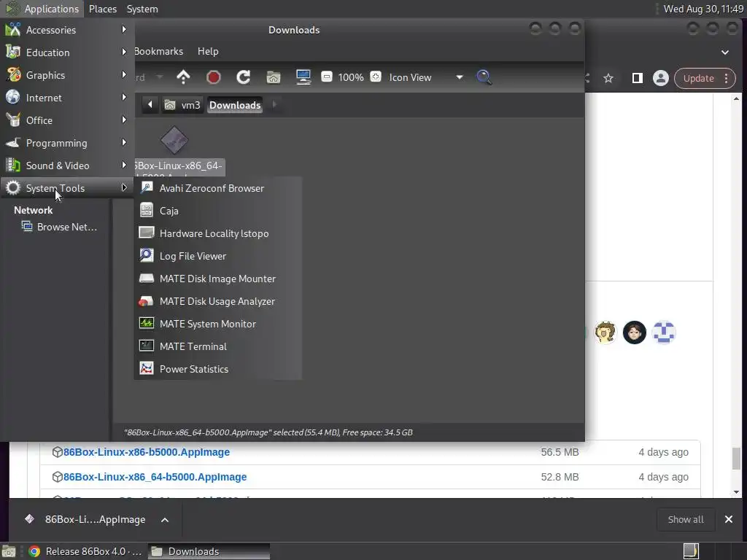
Task: Open the Graphics submenu
Action: 66,75
